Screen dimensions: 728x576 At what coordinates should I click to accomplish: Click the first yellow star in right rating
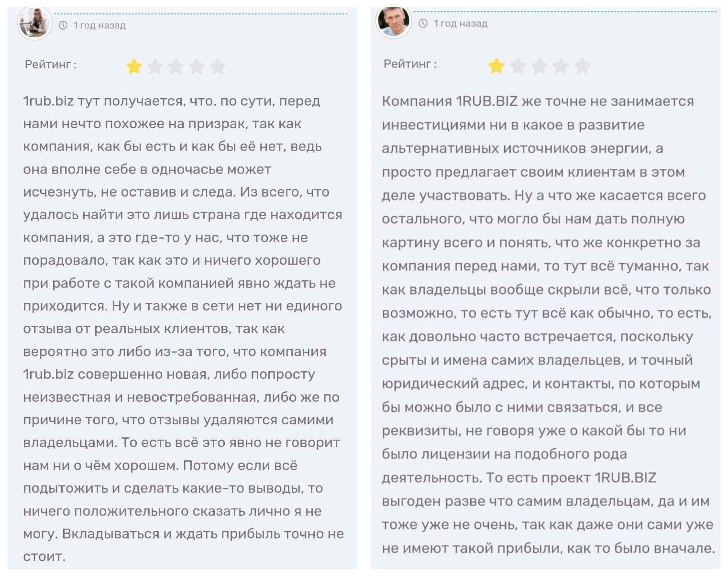tap(496, 66)
